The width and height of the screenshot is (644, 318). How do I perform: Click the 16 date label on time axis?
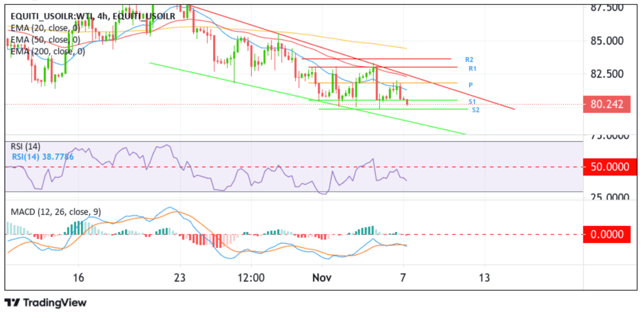click(78, 278)
